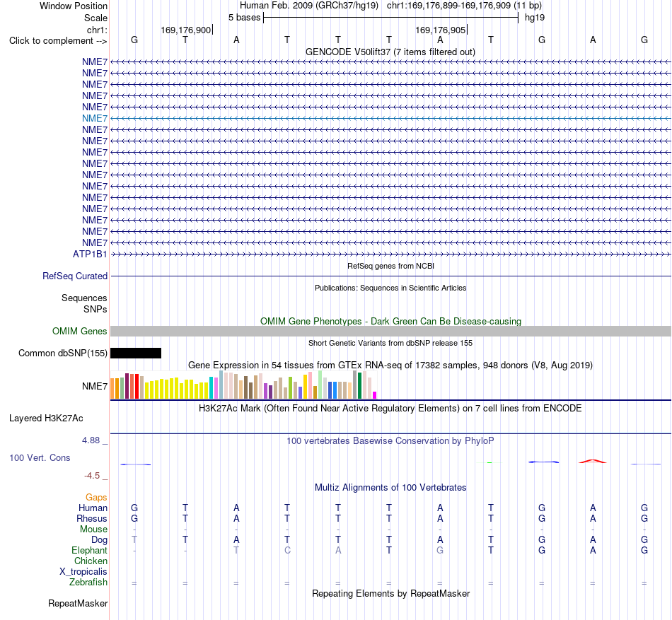Open '100 vertebrates Basewise Conservation by PhyloP' title
This screenshot has width=672, height=620.
390,440
